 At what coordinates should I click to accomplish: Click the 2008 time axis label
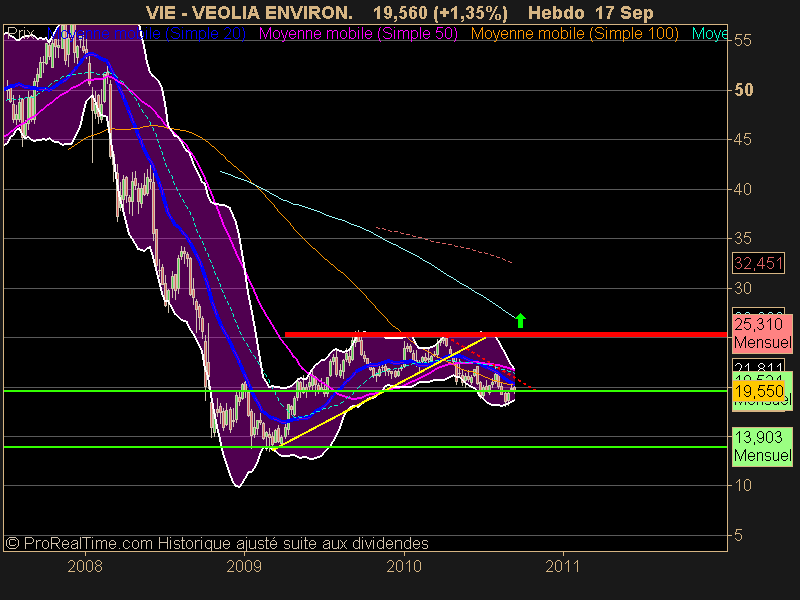[85, 566]
